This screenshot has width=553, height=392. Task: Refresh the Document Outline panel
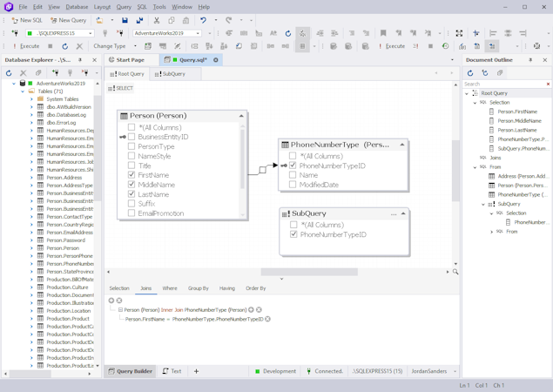(470, 73)
